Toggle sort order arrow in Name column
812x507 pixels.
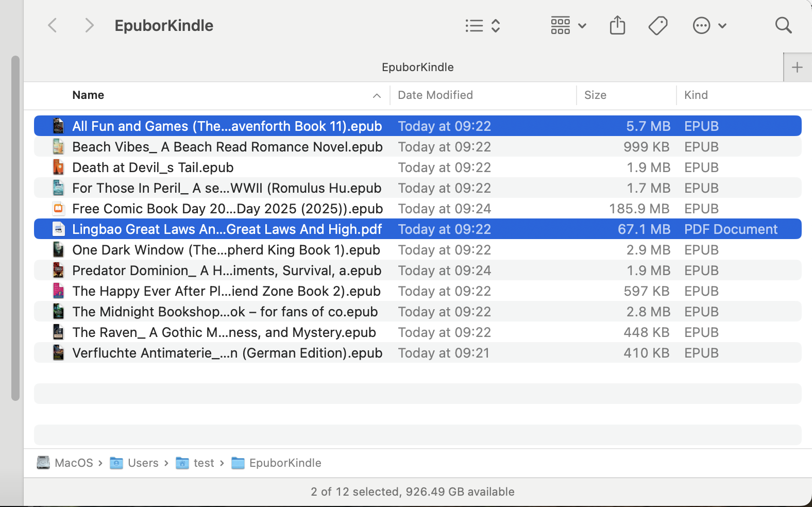(x=377, y=96)
